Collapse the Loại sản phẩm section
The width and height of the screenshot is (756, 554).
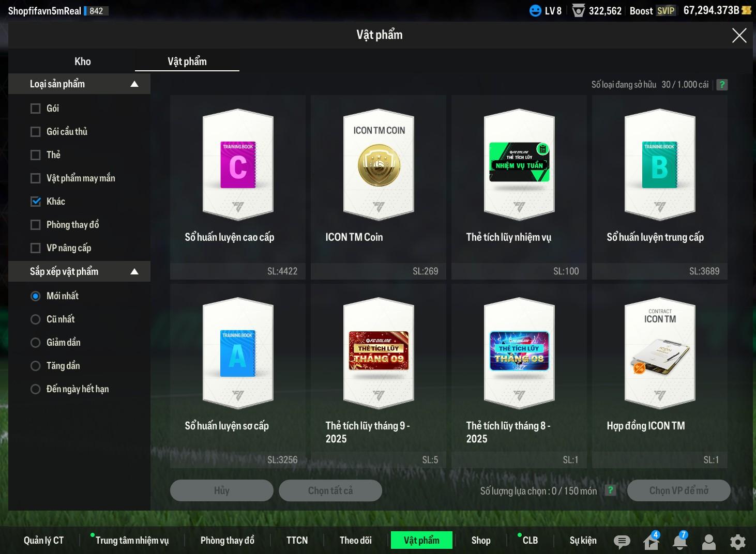tap(134, 84)
